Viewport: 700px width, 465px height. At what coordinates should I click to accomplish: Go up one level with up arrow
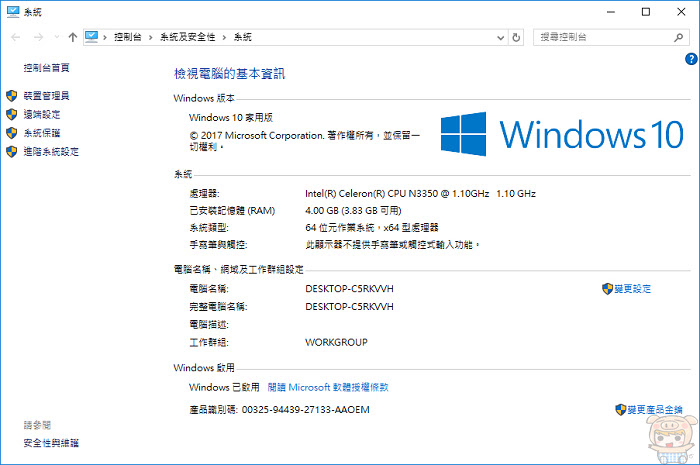(73, 37)
